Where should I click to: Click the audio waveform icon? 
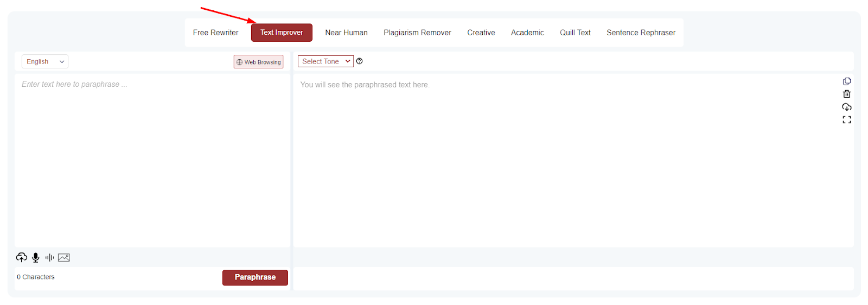(50, 257)
